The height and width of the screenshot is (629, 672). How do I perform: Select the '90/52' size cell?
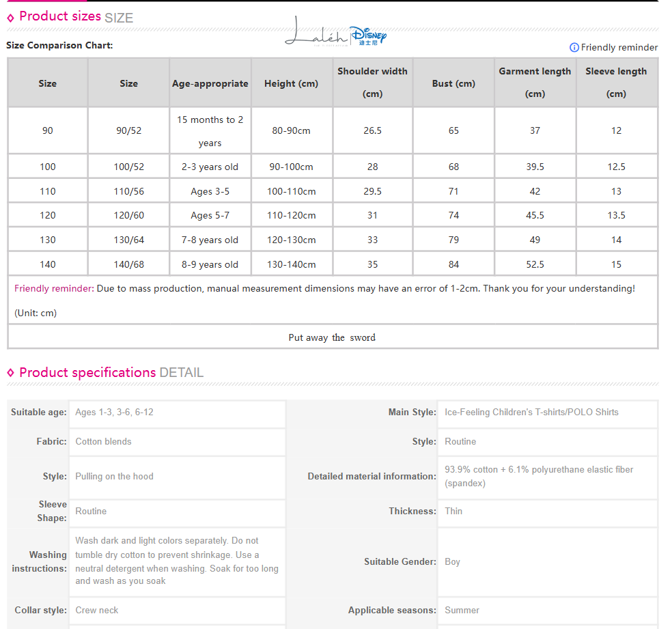click(x=128, y=130)
